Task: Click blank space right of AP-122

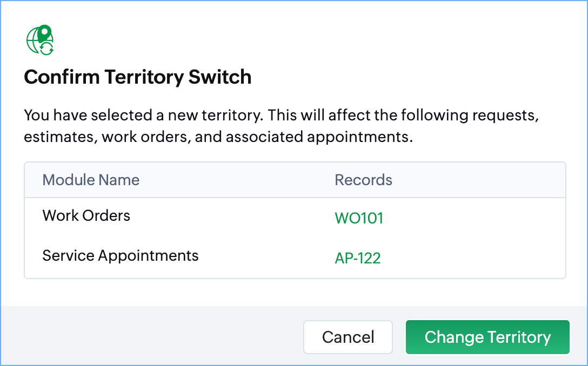Action: click(x=476, y=258)
